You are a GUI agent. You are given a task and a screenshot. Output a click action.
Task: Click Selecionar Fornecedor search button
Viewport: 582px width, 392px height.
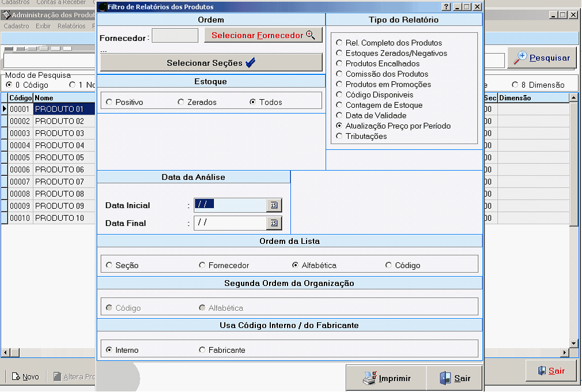(263, 35)
